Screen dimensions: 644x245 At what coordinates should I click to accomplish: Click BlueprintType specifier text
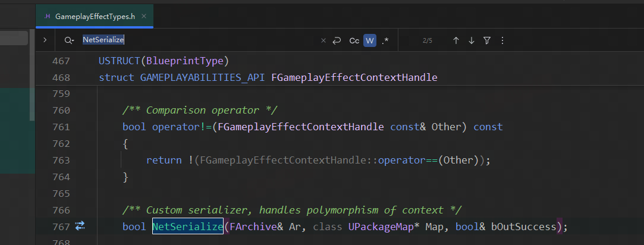[x=185, y=61]
